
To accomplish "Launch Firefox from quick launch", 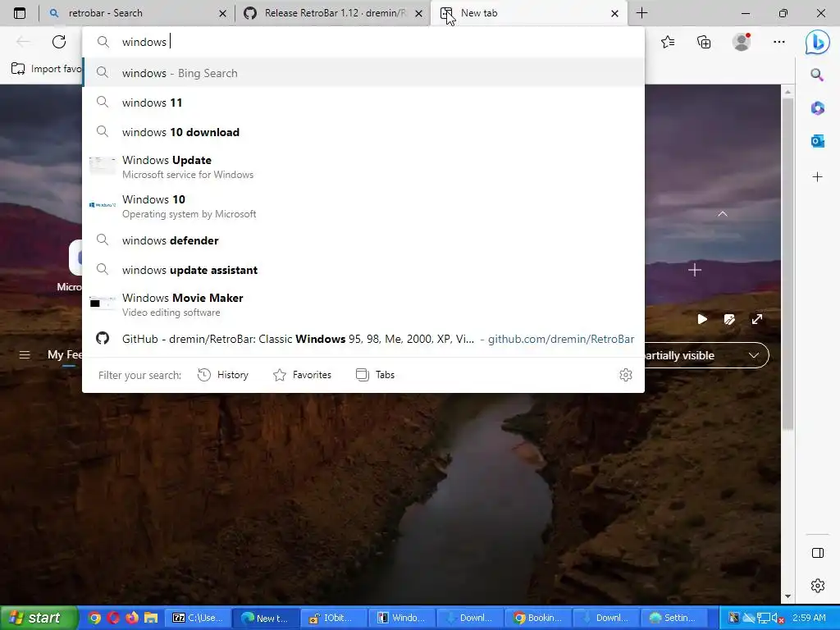I will (132, 618).
